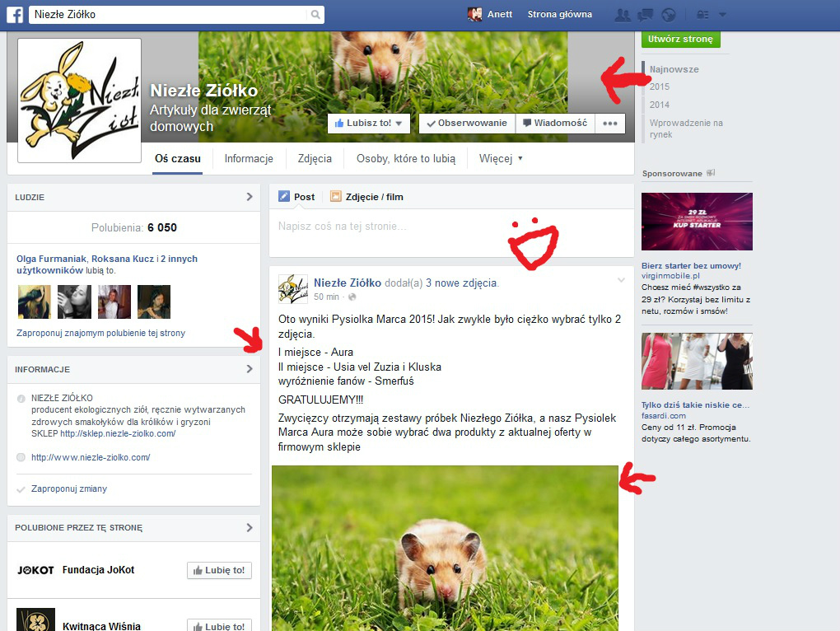Select the Post composer tab
This screenshot has width=840, height=631.
(x=296, y=197)
